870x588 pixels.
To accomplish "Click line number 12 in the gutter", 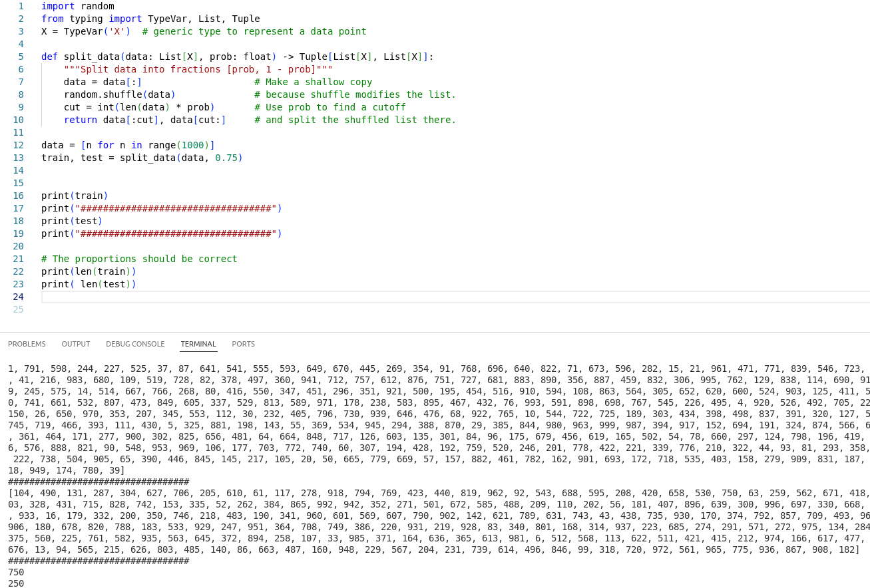I will (18, 145).
